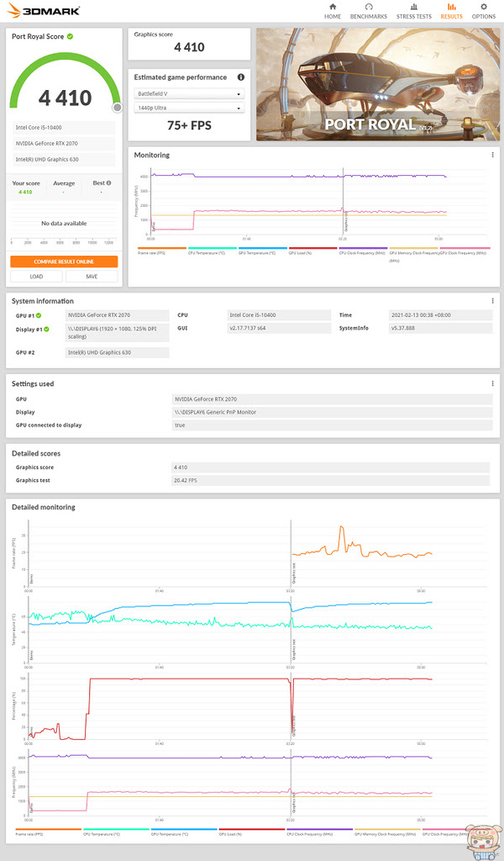Toggle CPU Temperature in Detailed monitoring legend
This screenshot has height=861, width=504.
coord(116,832)
